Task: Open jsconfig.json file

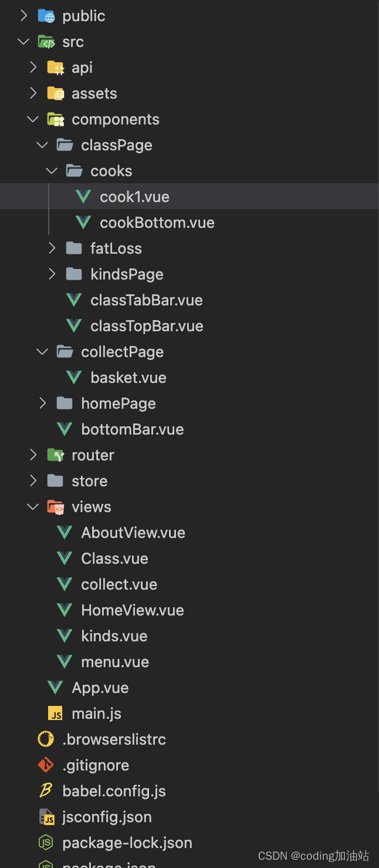Action: coord(107,817)
